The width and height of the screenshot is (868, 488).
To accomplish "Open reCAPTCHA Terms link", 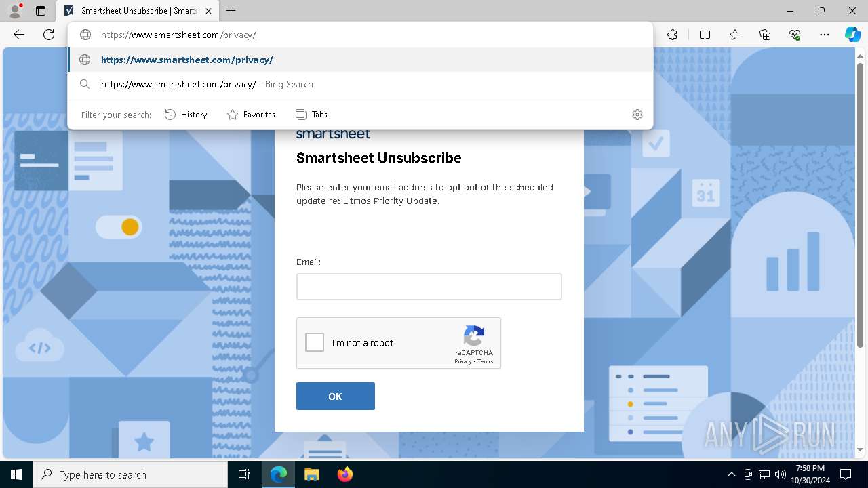I will pyautogui.click(x=486, y=361).
